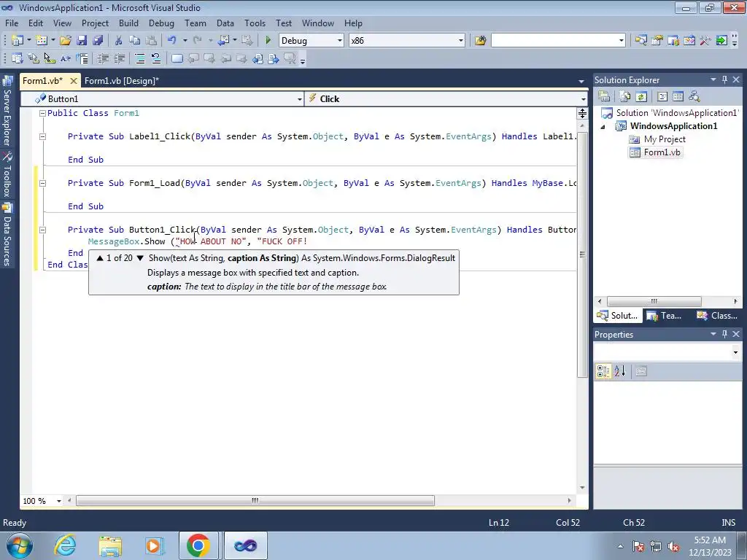Screen dimensions: 747x560
Task: Click the Show All Files icon in Solution Explorer
Action: pyautogui.click(x=625, y=97)
